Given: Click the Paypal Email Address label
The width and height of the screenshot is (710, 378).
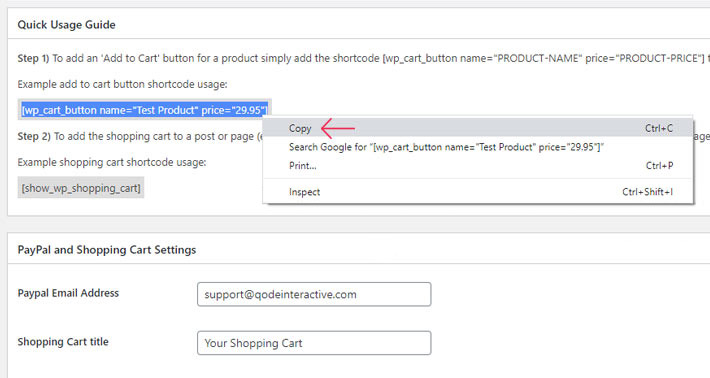Looking at the screenshot, I should pos(68,293).
